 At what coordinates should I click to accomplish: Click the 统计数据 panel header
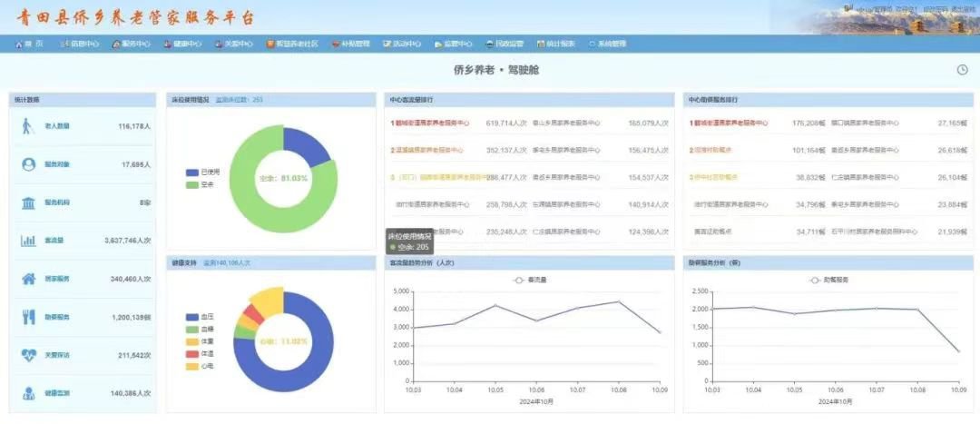(x=83, y=100)
